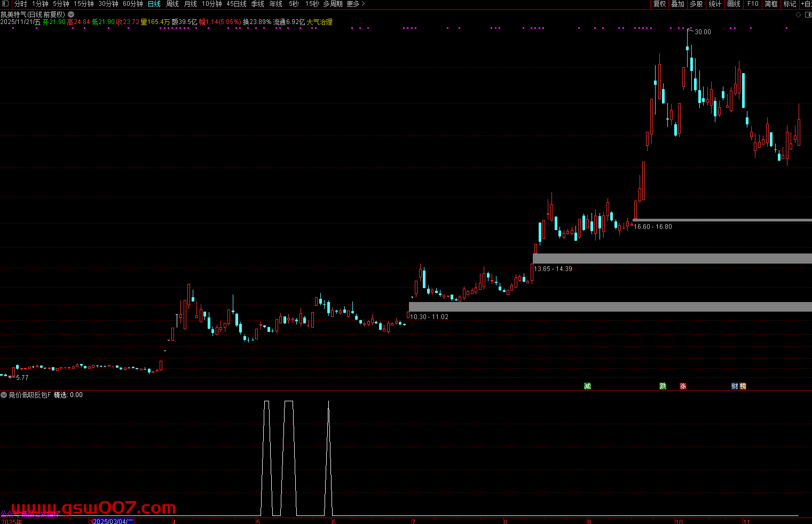
Task: Select the 60分钟 period tab
Action: click(x=133, y=4)
